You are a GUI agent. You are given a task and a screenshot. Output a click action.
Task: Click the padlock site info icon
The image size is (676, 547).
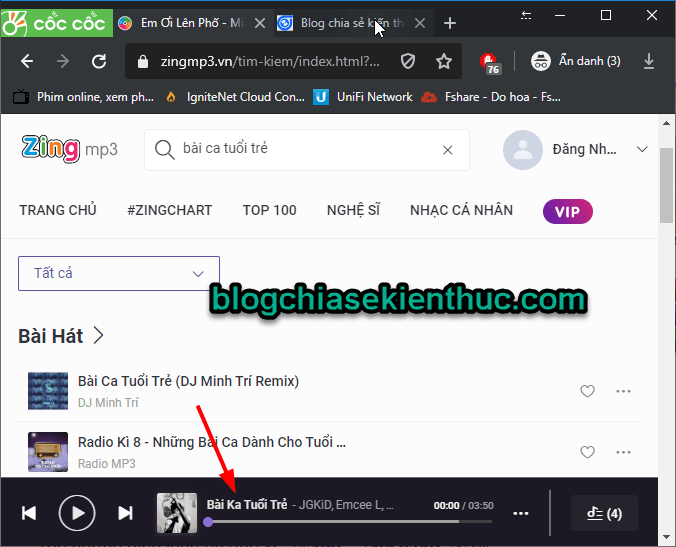pyautogui.click(x=143, y=62)
